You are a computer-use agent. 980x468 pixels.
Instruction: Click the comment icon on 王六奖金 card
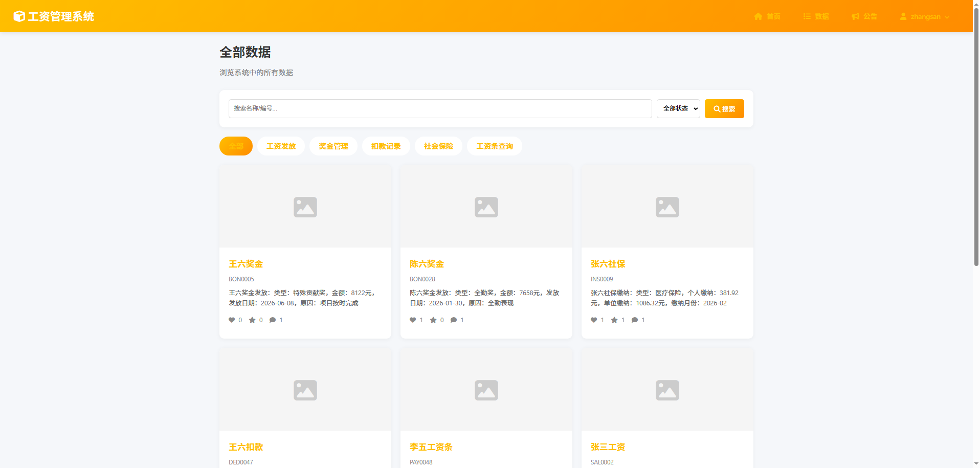point(273,320)
